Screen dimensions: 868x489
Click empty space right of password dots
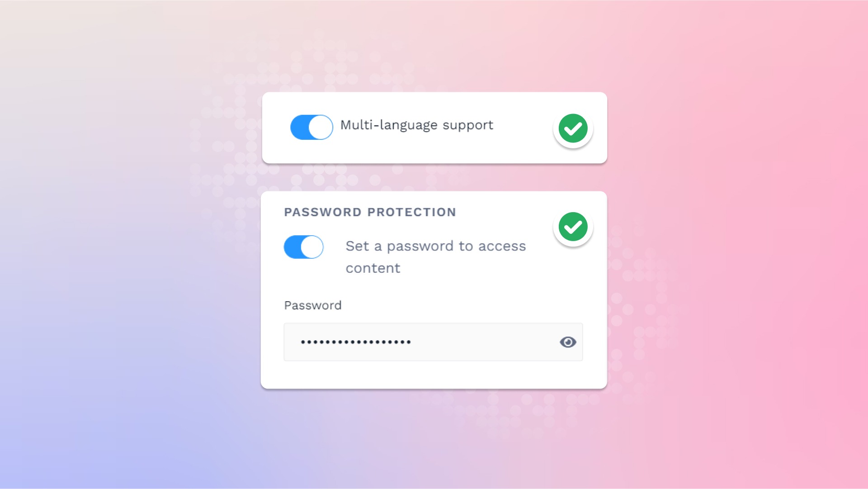484,342
